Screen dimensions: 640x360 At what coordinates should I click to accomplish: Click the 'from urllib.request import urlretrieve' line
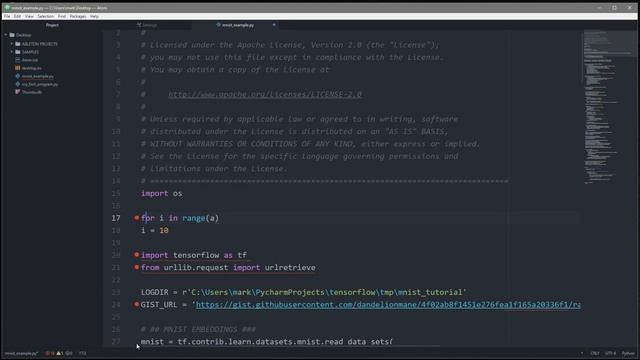coord(228,268)
